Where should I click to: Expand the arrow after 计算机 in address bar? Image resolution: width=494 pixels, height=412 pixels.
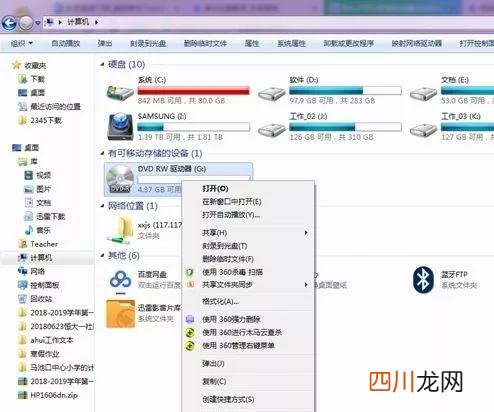[x=96, y=22]
